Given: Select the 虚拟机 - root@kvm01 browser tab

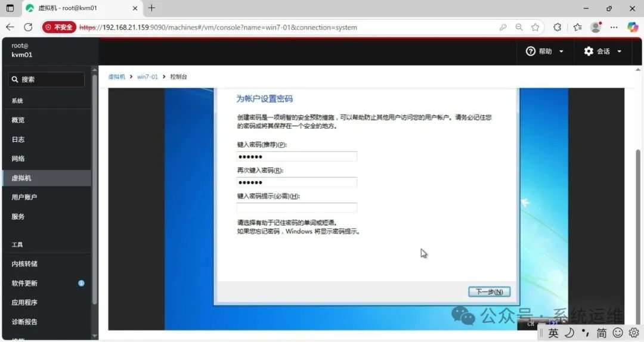Looking at the screenshot, I should [82, 8].
